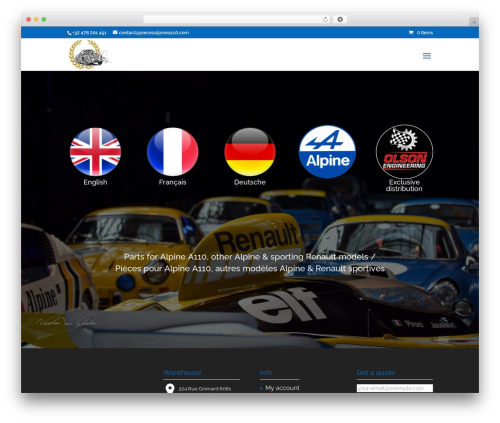Select the English UK flag icon
The width and height of the screenshot is (500, 423).
95,152
